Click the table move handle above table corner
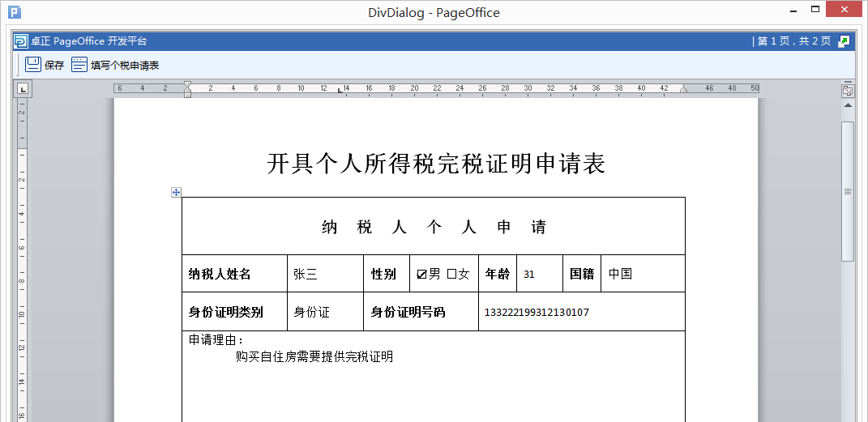Screen dimensions: 868x422 click(x=176, y=192)
